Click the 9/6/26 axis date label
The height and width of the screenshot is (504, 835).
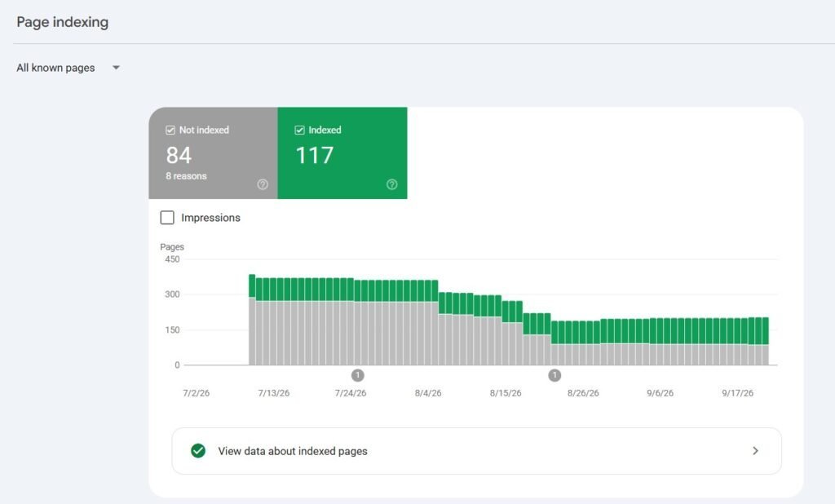pos(660,393)
